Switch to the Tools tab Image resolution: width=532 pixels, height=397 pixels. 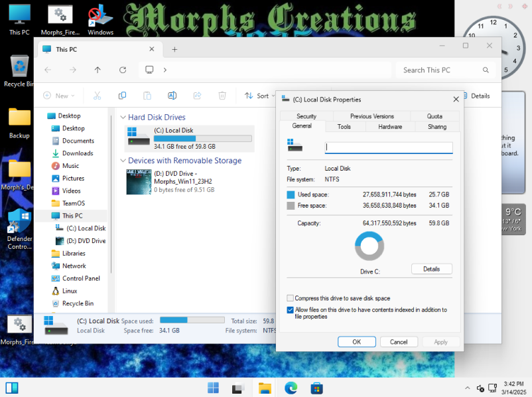(x=344, y=126)
